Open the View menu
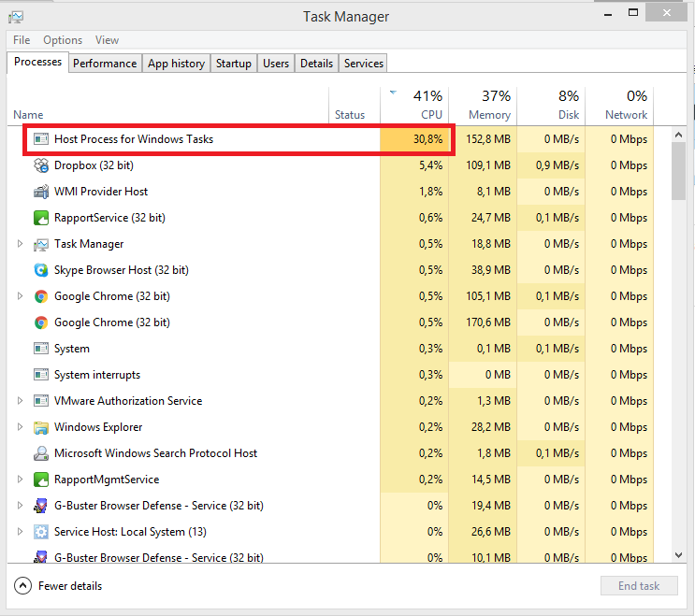 point(107,40)
